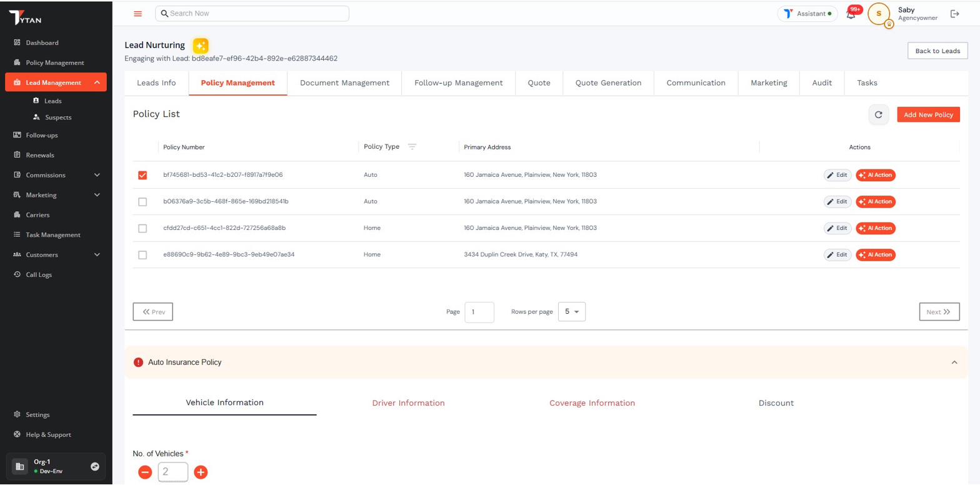Run AI Action for policy bf745681
Viewport: 980px width, 490px height.
[876, 175]
